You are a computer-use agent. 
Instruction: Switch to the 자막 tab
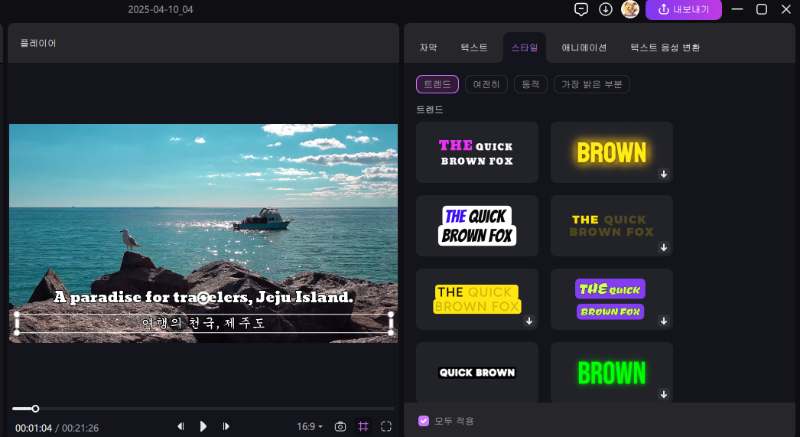428,47
